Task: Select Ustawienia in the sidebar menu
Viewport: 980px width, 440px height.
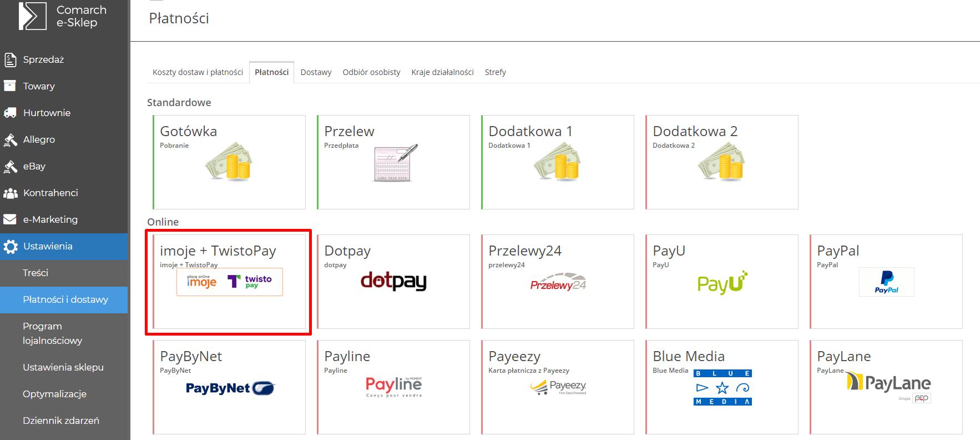Action: pos(64,246)
